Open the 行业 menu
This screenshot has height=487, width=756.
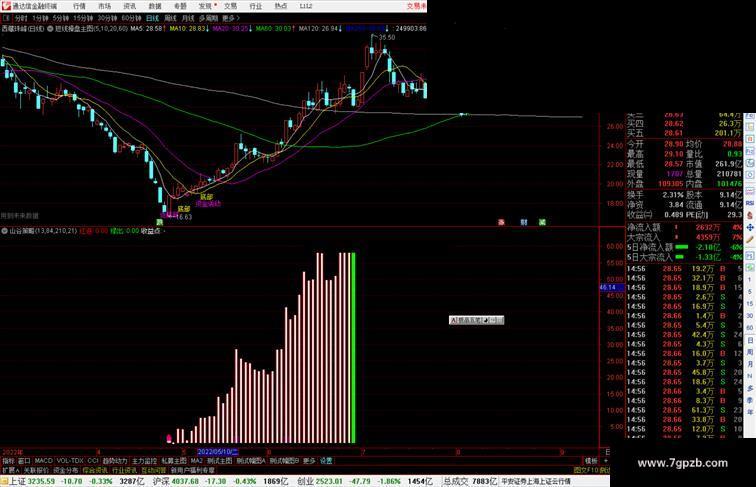256,6
